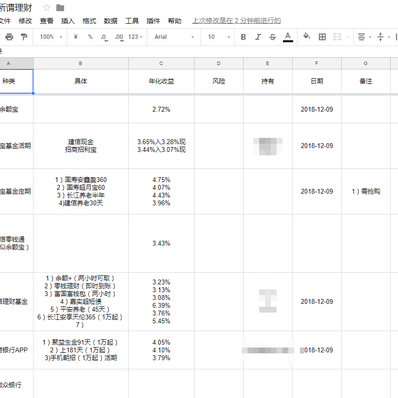Select the cell listing 国寿安鑫盈360
The image size is (398, 398).
click(x=81, y=191)
